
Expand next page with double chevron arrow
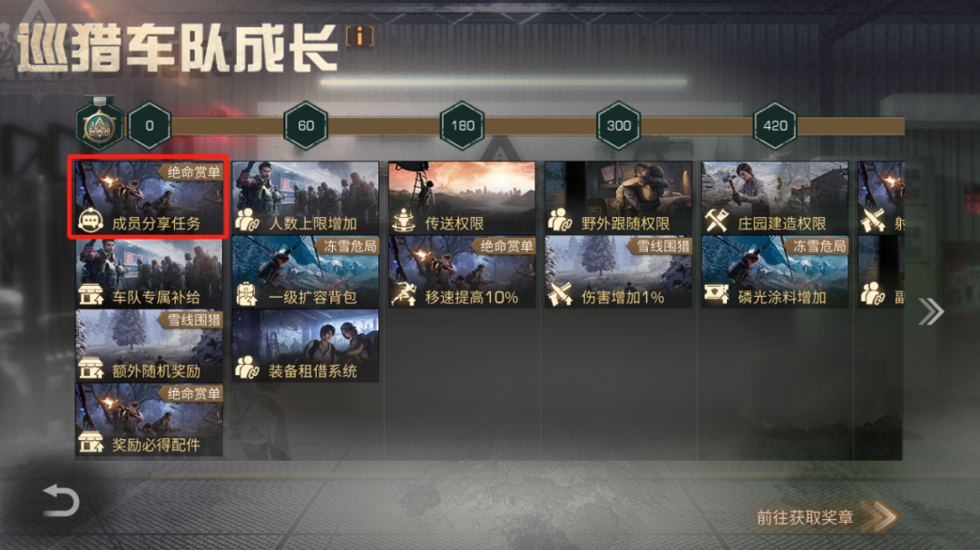coord(931,311)
